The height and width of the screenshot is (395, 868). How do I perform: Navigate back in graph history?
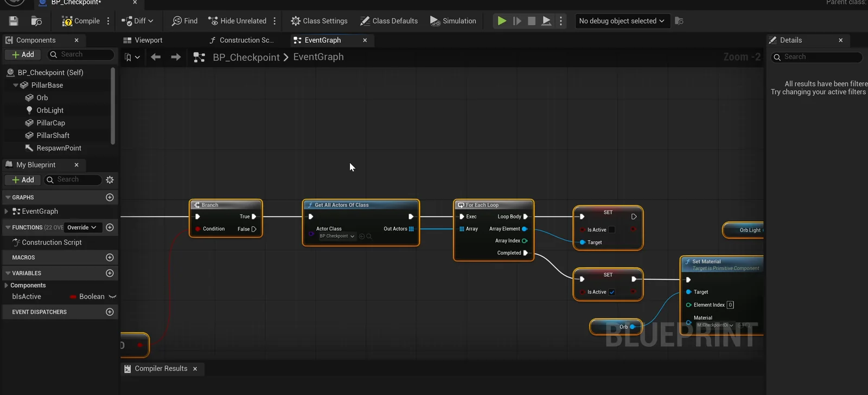click(x=156, y=57)
